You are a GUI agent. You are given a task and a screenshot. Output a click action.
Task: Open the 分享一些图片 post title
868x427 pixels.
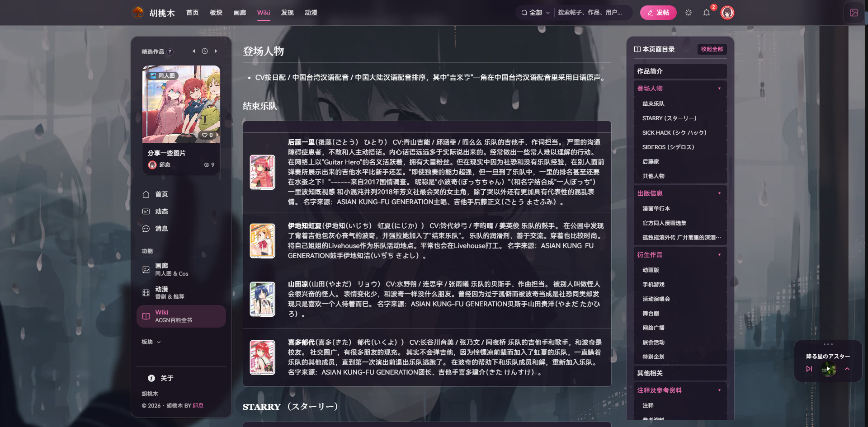click(x=166, y=153)
